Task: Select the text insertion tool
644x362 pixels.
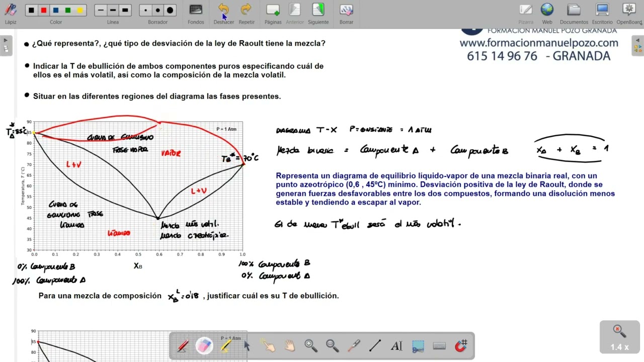Action: [x=396, y=346]
